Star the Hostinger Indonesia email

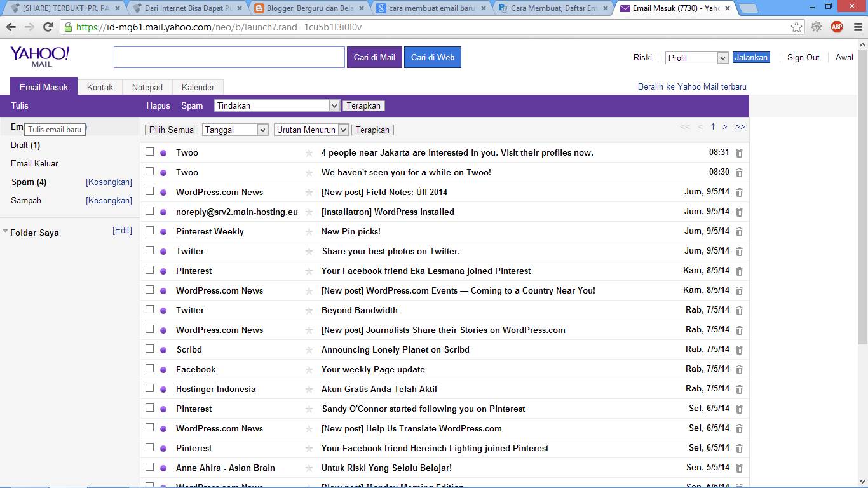(x=309, y=390)
